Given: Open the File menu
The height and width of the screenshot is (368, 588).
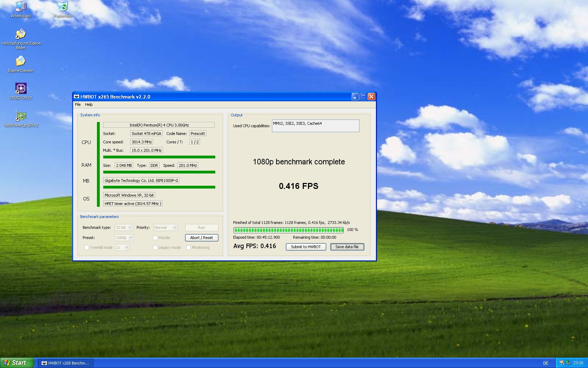Looking at the screenshot, I should tap(78, 104).
